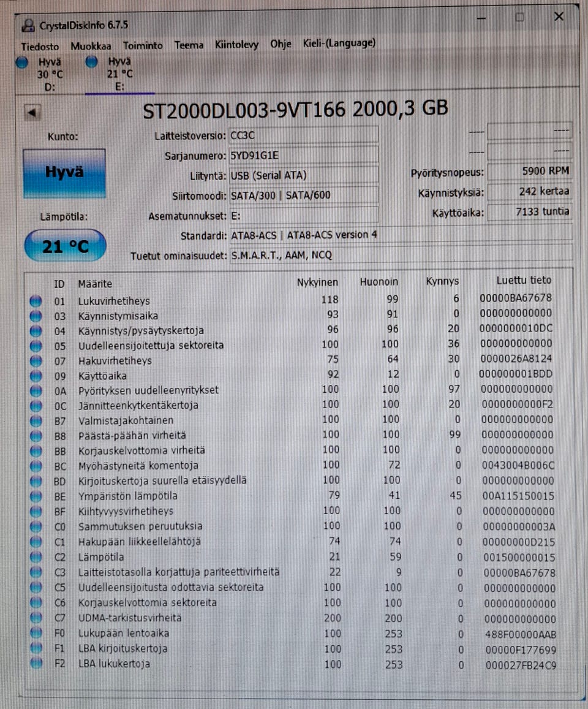Open the Tiedosto menu
Screen dimensions: 588x709
point(40,47)
